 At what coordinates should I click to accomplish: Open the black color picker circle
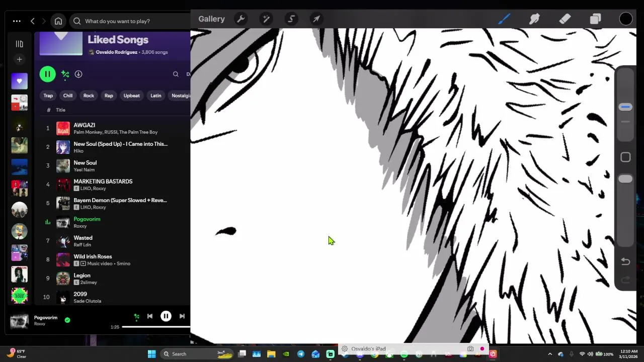click(x=626, y=19)
